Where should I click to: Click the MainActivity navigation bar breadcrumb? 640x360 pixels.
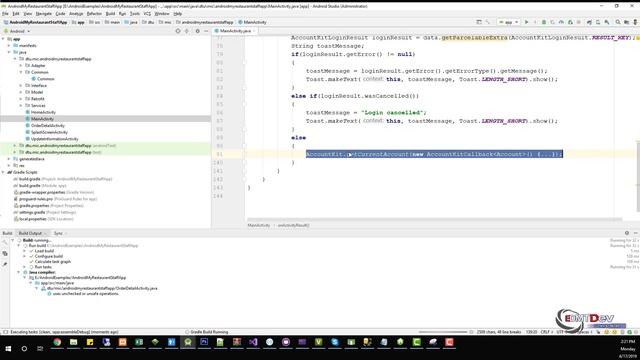tap(255, 22)
